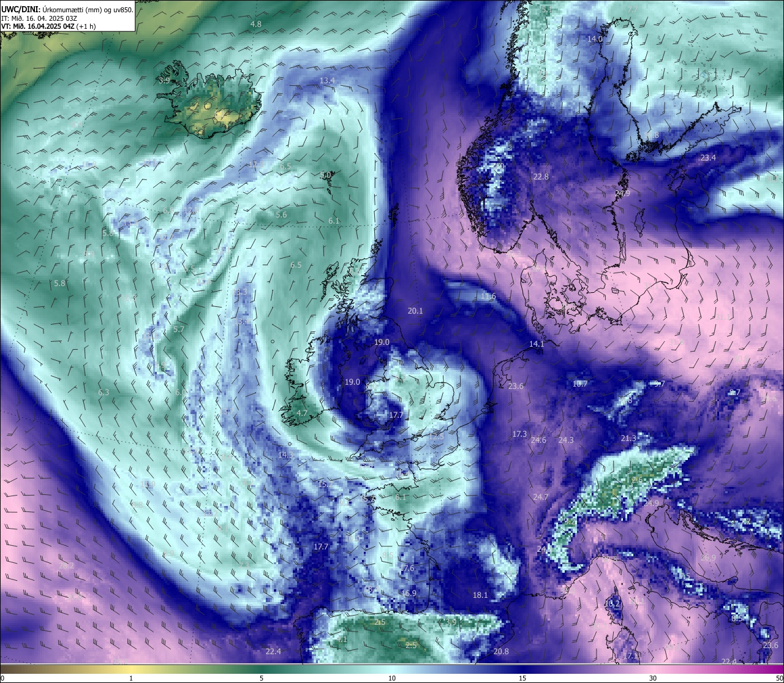Viewport: 784px width, 683px height.
Task: Click the 24.3 value on the map
Action: [566, 440]
